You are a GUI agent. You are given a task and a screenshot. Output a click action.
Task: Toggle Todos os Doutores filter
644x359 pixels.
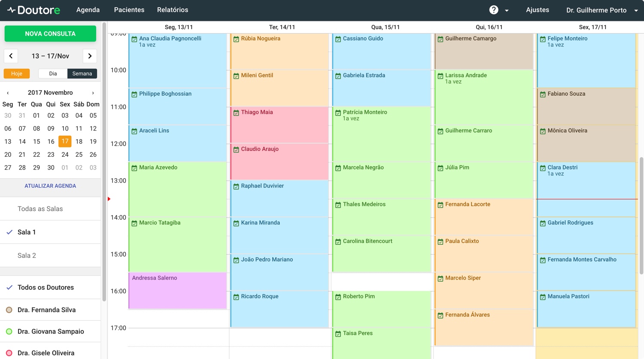click(50, 287)
